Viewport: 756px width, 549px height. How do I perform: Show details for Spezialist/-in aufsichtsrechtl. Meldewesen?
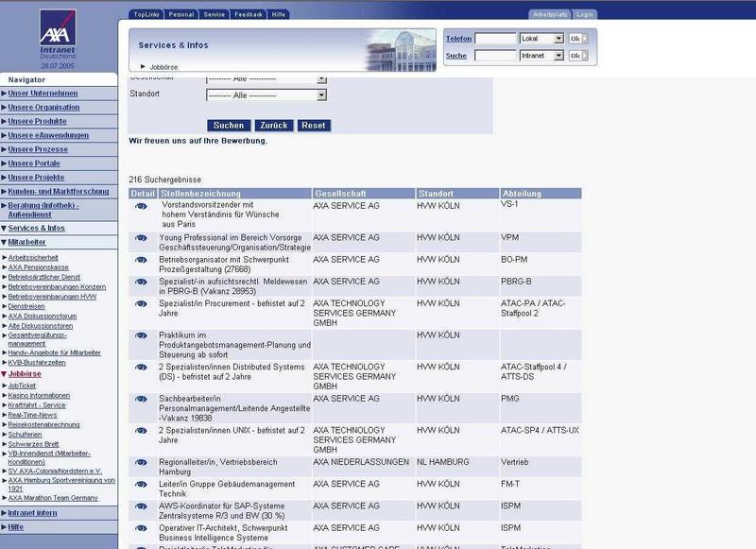(x=141, y=282)
